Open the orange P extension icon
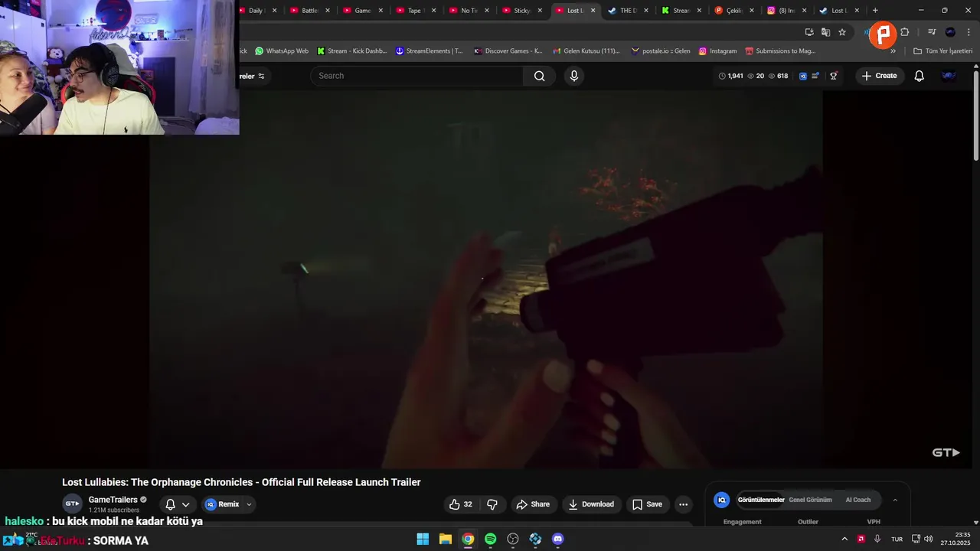Image resolution: width=980 pixels, height=551 pixels. pyautogui.click(x=883, y=34)
